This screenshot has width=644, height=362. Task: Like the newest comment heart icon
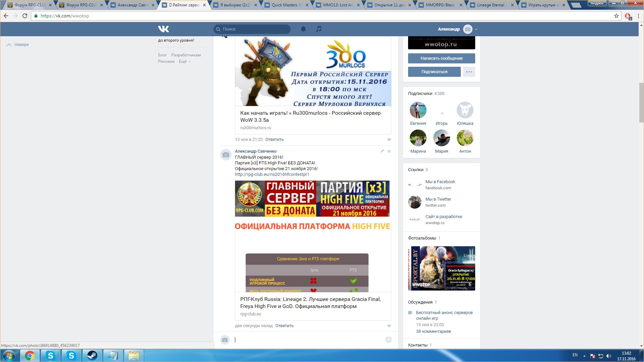[x=389, y=326]
